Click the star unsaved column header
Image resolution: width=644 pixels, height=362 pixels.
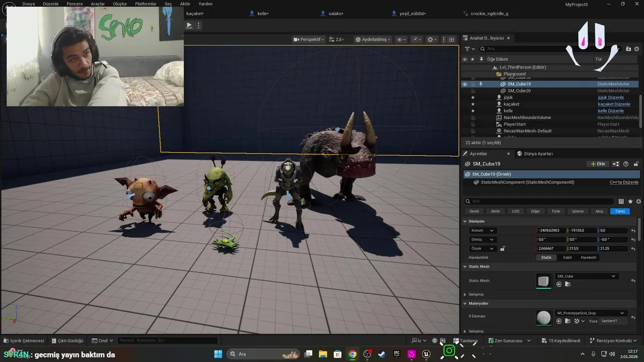(x=473, y=59)
